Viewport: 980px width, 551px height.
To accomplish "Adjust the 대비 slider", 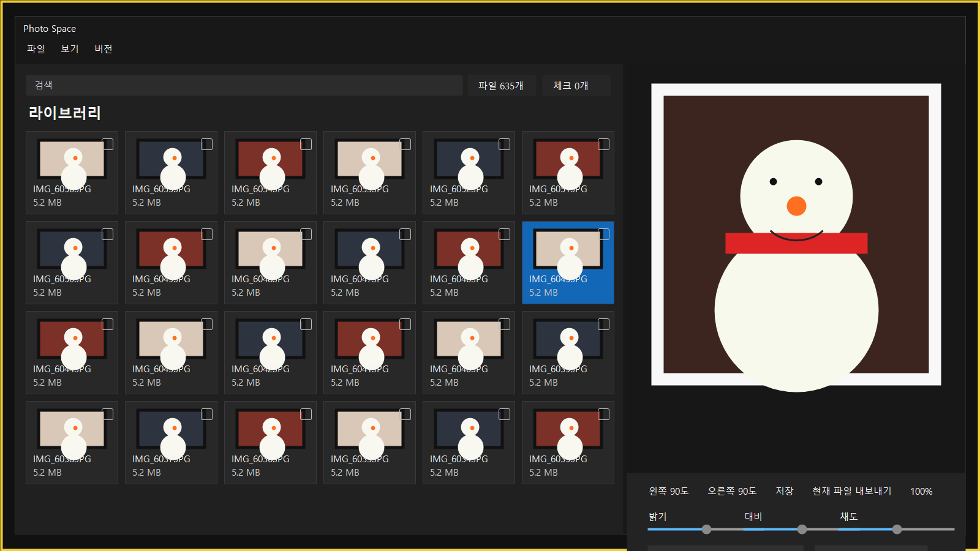I will point(802,529).
